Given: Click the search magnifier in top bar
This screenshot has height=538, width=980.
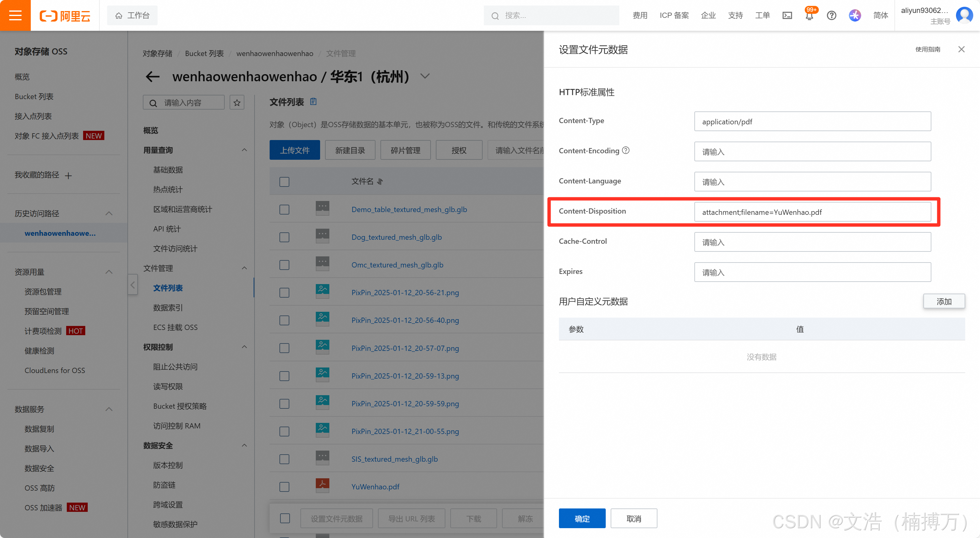Looking at the screenshot, I should [x=495, y=16].
